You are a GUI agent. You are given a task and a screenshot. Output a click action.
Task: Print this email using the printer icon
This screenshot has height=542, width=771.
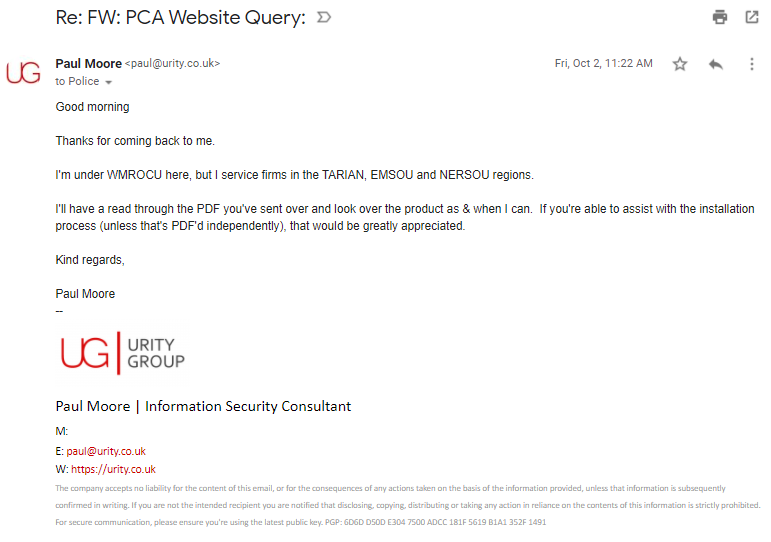coord(720,17)
